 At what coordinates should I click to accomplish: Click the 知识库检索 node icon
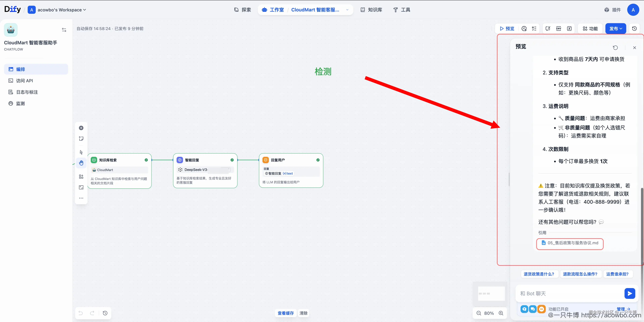(x=94, y=160)
